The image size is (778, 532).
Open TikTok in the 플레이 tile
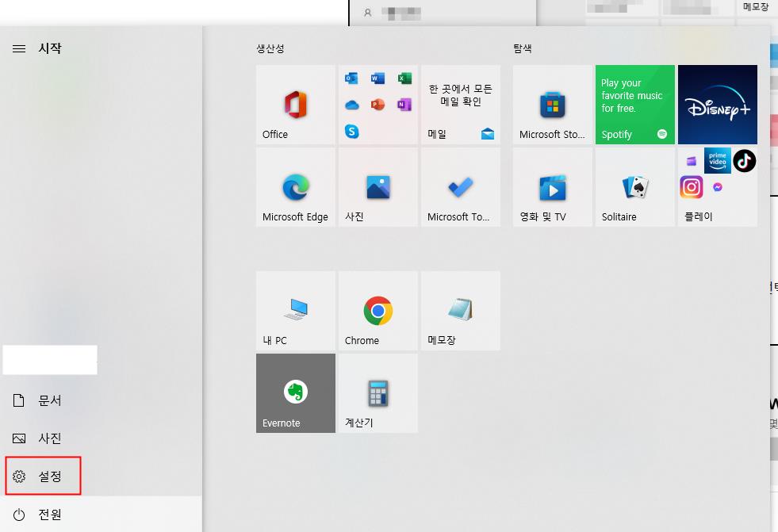pyautogui.click(x=744, y=161)
